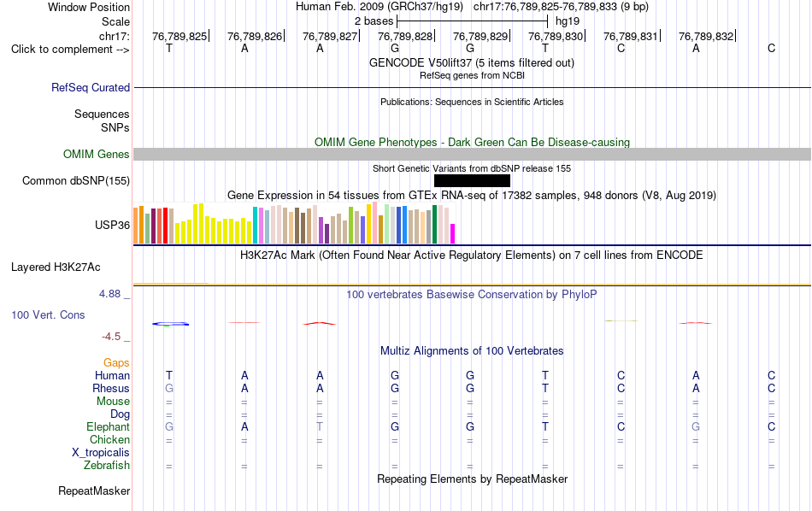Image resolution: width=812 pixels, height=511 pixels.
Task: Click the chr17: ruler label
Action: tap(114, 36)
